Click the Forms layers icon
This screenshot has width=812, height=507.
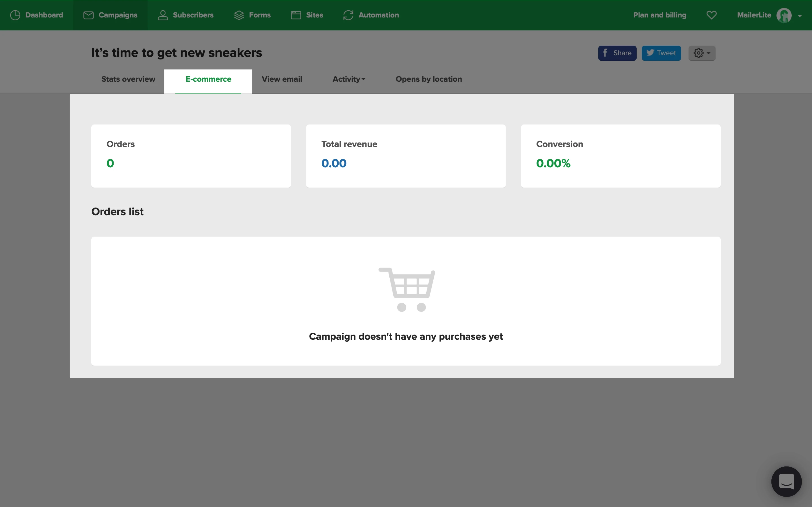click(239, 15)
